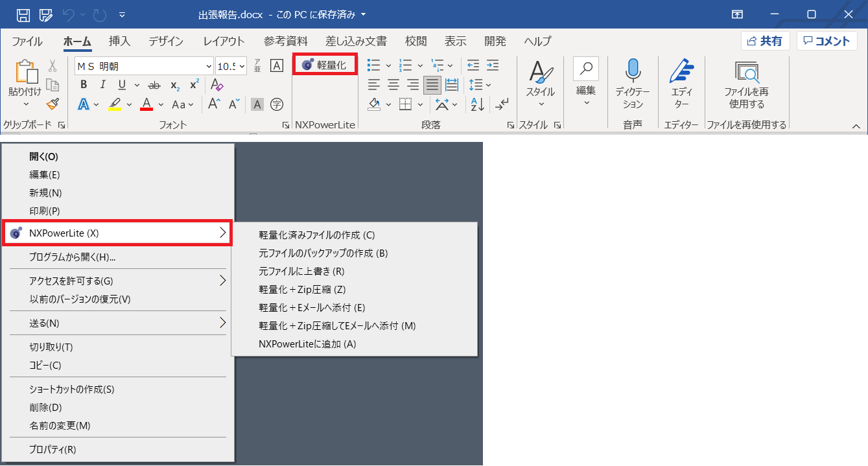Image resolution: width=868 pixels, height=466 pixels.
Task: Align text right
Action: [x=412, y=85]
